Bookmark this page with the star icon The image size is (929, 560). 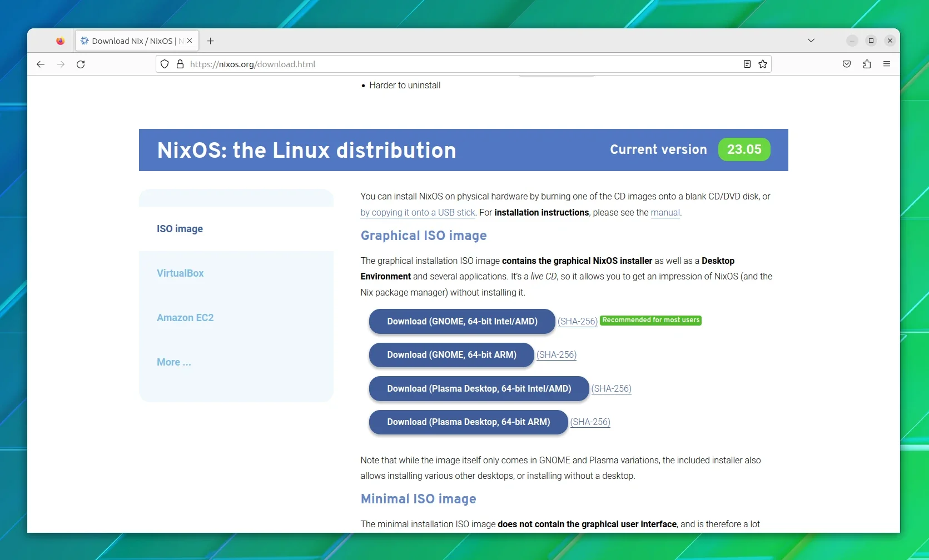[763, 64]
